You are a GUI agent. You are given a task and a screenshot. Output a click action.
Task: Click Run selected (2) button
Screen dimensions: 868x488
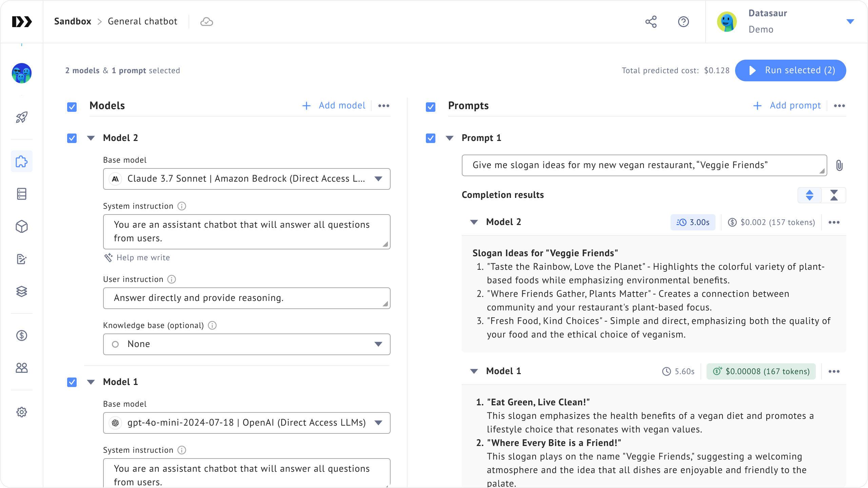pyautogui.click(x=790, y=70)
